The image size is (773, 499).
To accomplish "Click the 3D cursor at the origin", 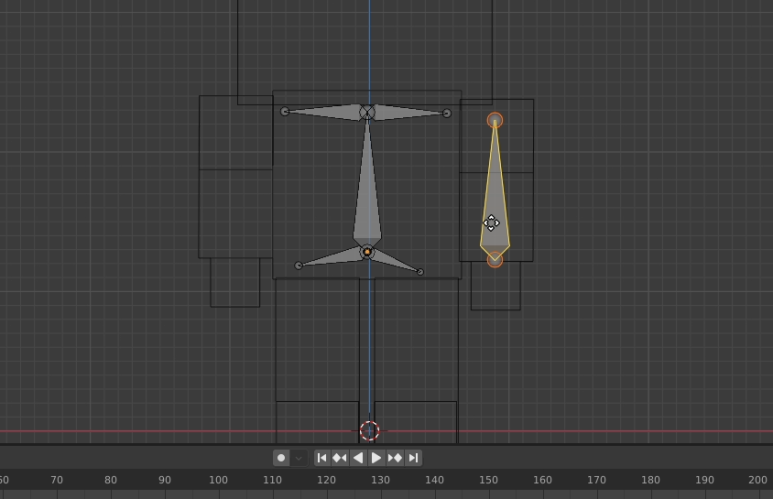I will click(x=369, y=430).
